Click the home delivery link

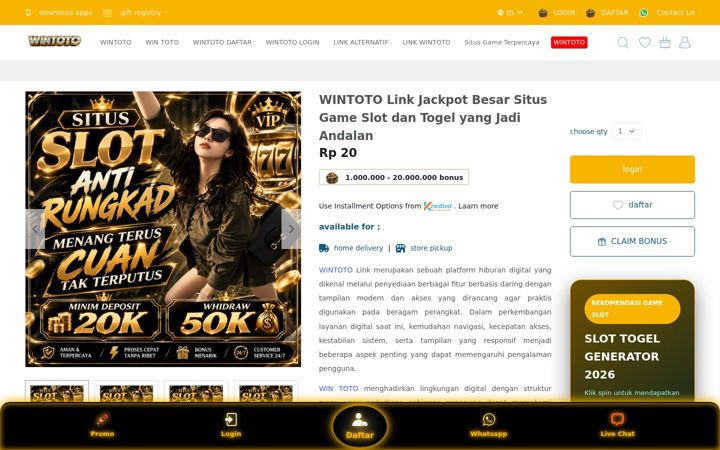[x=358, y=248]
